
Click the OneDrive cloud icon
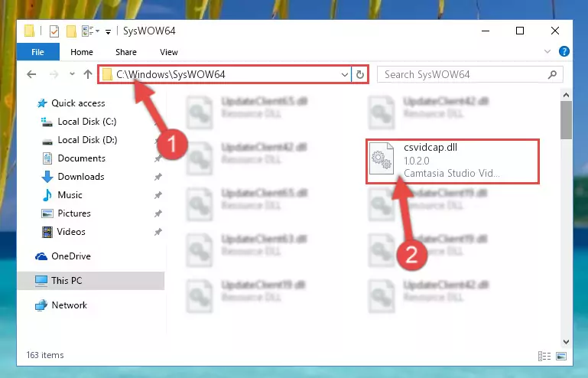41,256
